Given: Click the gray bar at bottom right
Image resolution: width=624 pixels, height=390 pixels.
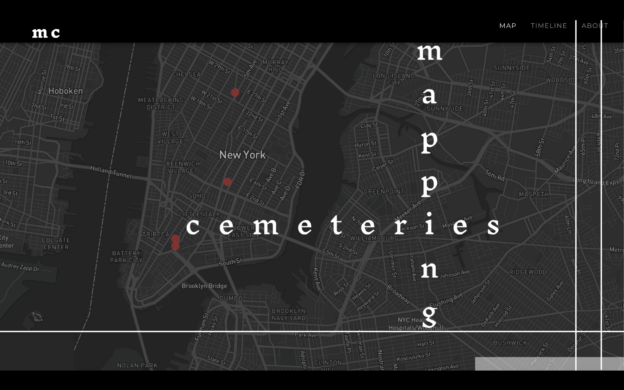Looking at the screenshot, I should 549,364.
